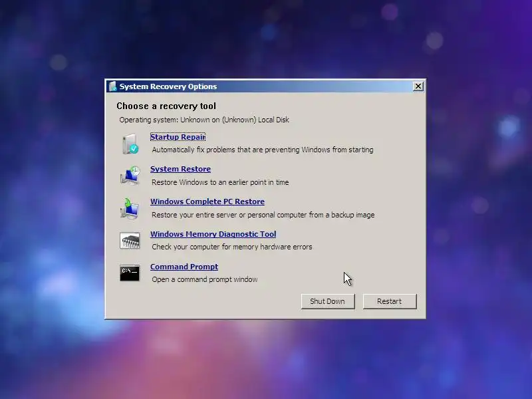
Task: Click the 'Choose a recovery tool' heading
Action: click(166, 106)
